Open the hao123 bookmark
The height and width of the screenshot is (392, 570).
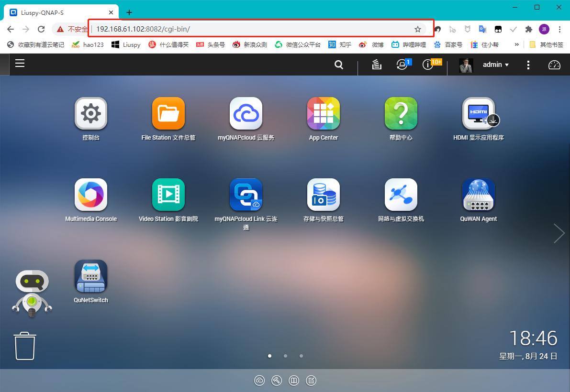tap(88, 44)
